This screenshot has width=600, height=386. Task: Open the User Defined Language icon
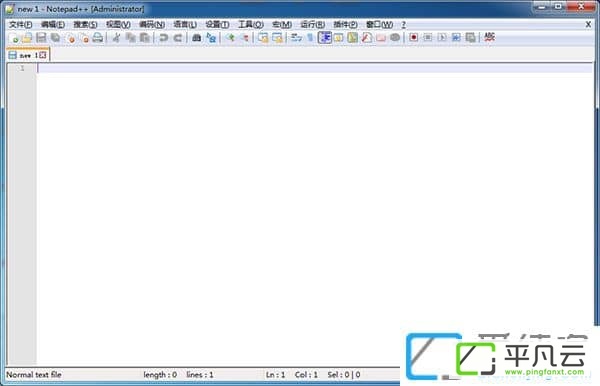click(339, 37)
